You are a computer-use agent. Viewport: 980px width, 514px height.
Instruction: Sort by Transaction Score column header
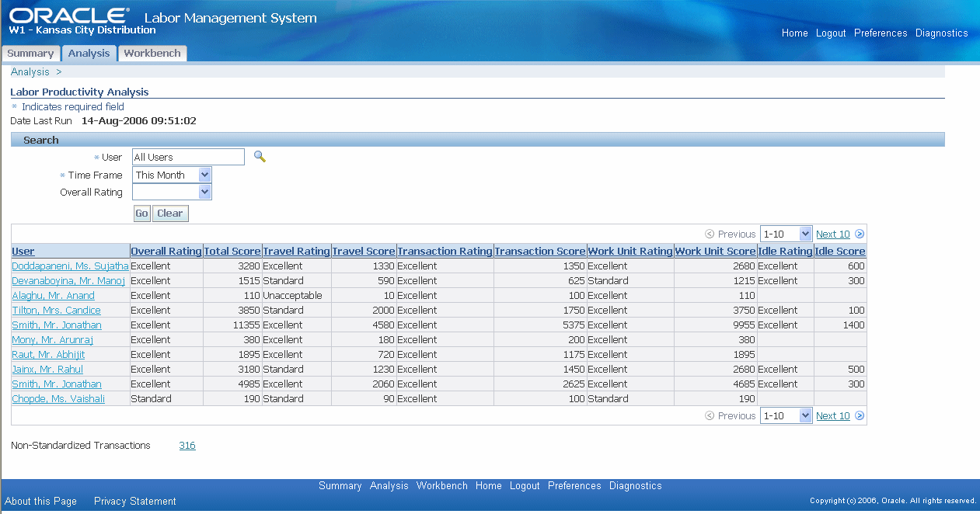pos(540,251)
